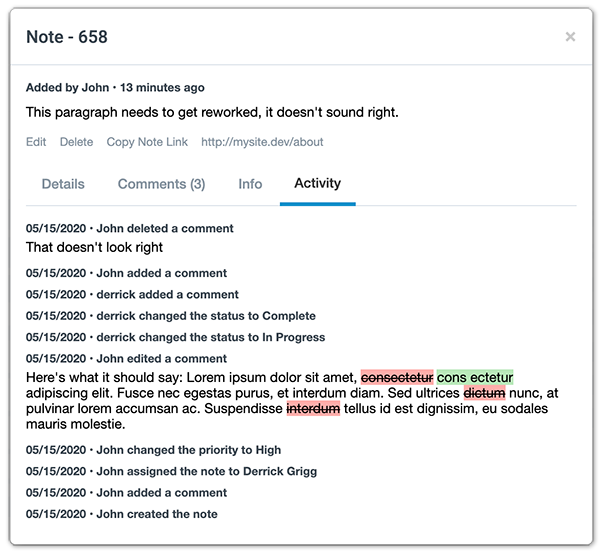Click the green highlighted 'cons ectetur' text
Viewport: 600px width, 551px height.
click(x=475, y=378)
